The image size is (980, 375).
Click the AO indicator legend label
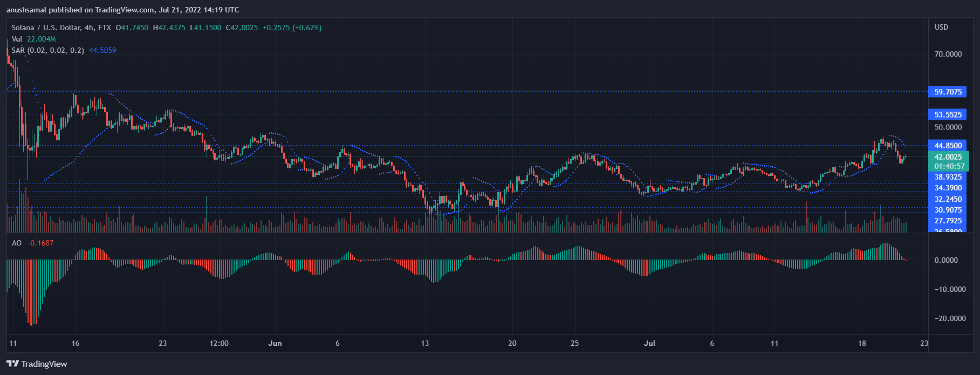(17, 243)
